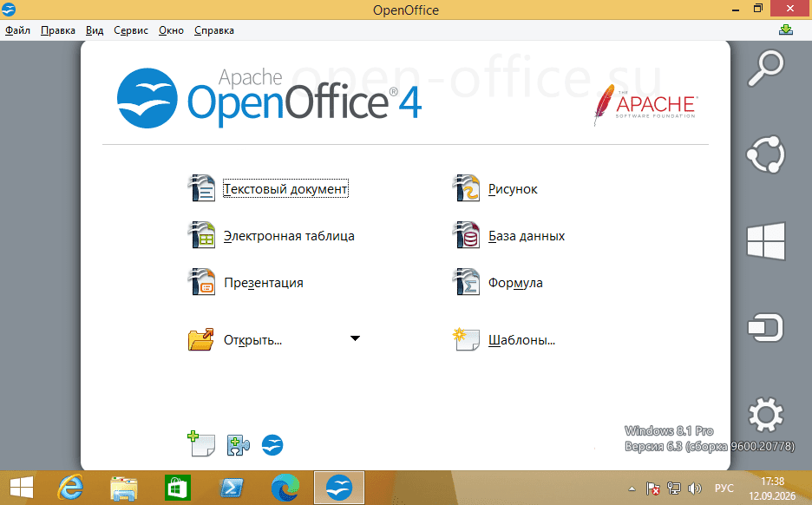
Task: Show hidden tray icons arrow
Action: click(632, 489)
